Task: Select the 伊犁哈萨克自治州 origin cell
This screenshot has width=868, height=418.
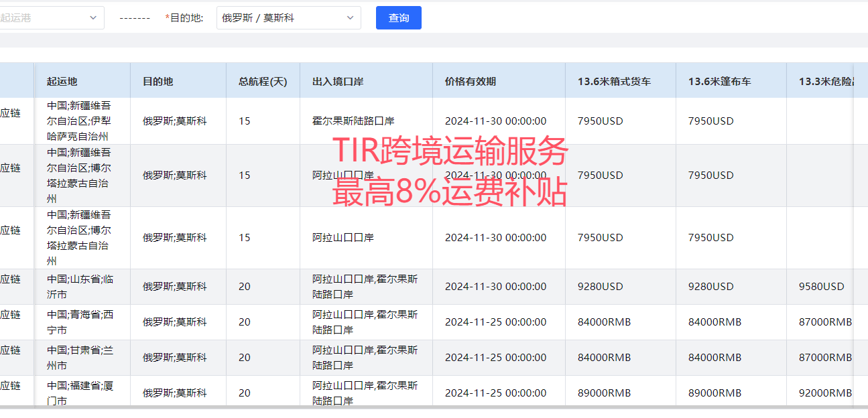Action: click(x=79, y=121)
